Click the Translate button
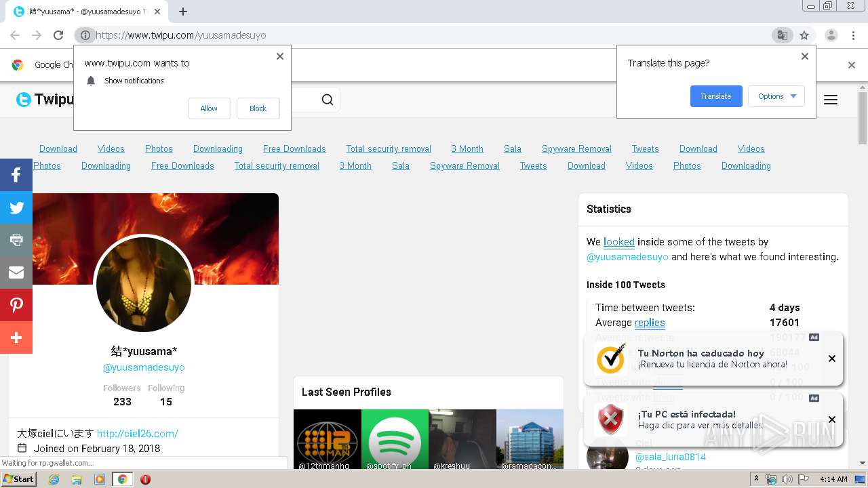868x488 pixels. click(x=716, y=96)
